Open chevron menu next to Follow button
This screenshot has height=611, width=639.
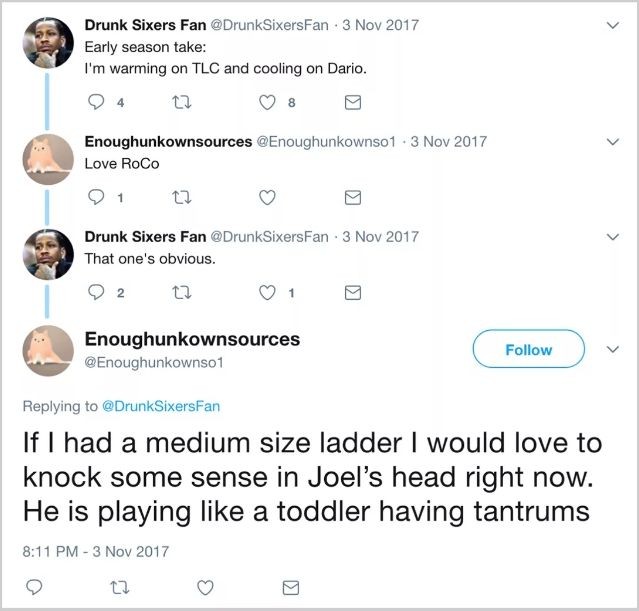coord(613,349)
